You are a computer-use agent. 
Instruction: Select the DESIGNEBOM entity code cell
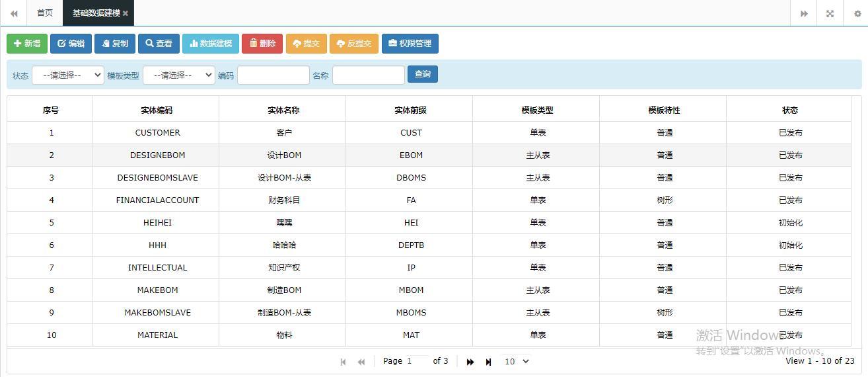click(x=157, y=155)
